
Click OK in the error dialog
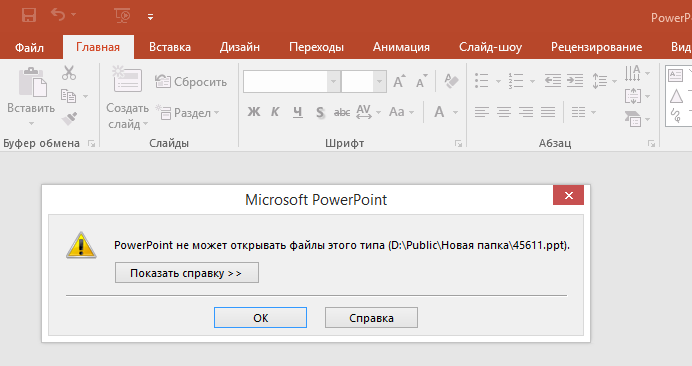pyautogui.click(x=260, y=318)
